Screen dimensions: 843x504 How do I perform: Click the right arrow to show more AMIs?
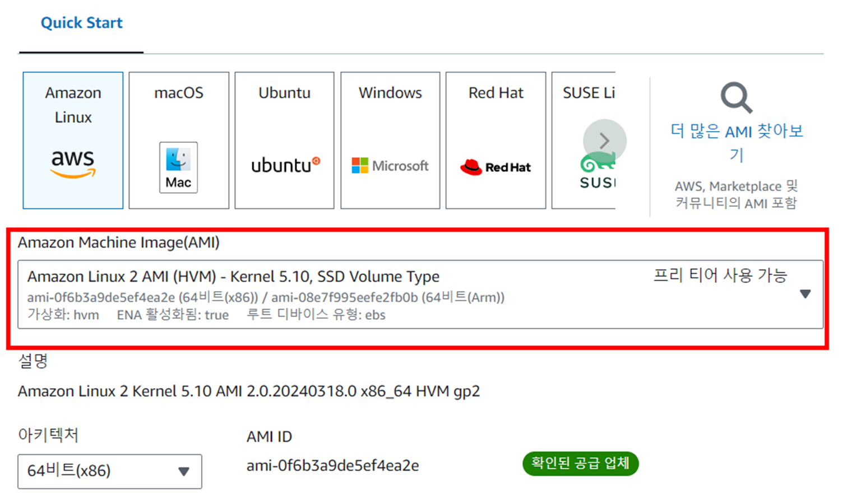point(604,141)
